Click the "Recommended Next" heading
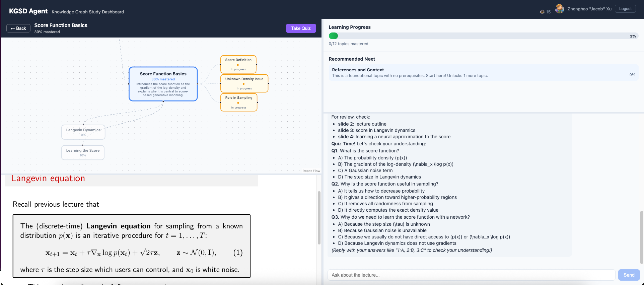644x285 pixels. (x=352, y=59)
